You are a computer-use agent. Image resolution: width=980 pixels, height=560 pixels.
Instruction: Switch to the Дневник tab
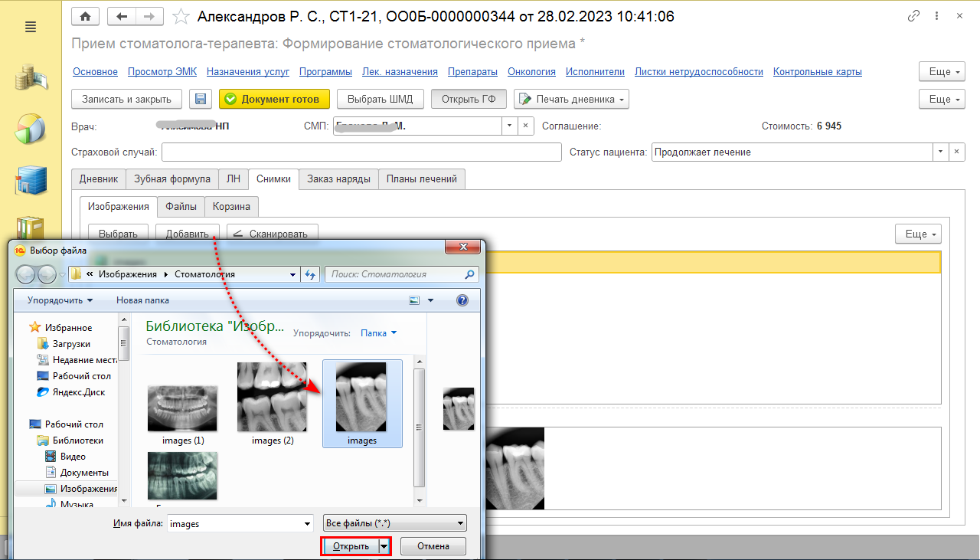click(99, 179)
